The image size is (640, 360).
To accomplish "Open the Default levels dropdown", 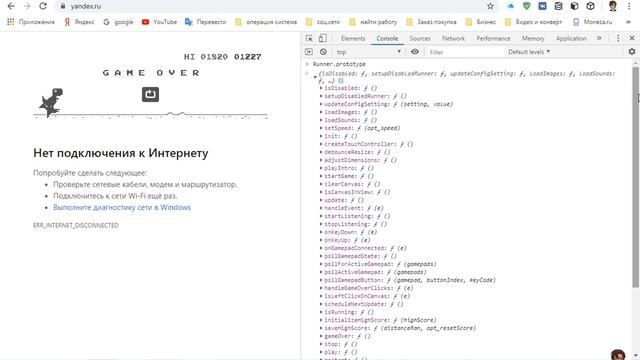I will point(529,52).
